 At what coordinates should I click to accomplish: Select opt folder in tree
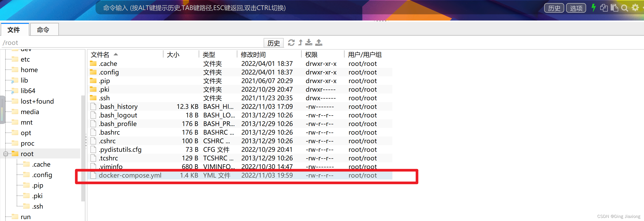(x=26, y=133)
